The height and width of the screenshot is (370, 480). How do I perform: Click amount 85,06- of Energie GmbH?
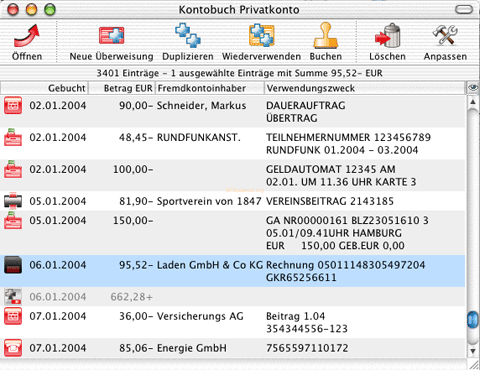tap(136, 348)
